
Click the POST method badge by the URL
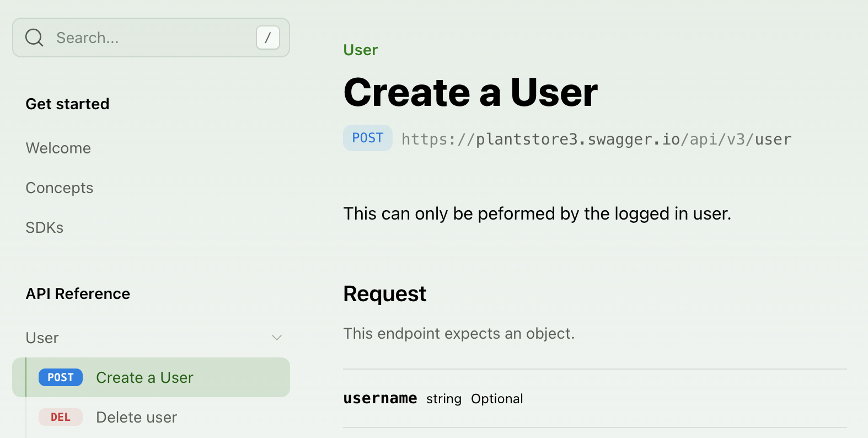[x=368, y=138]
